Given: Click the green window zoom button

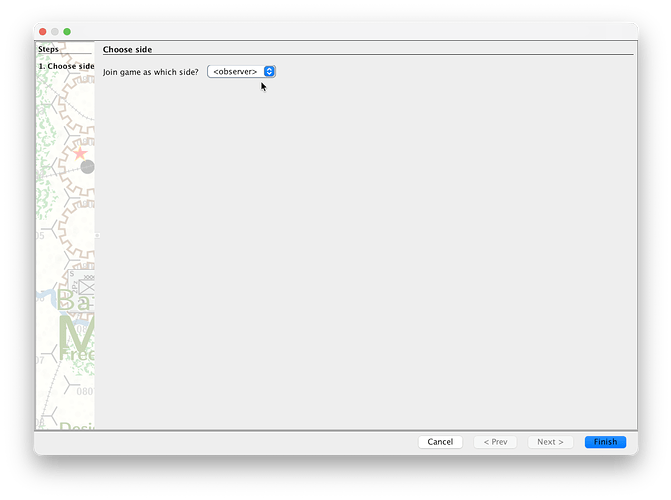Looking at the screenshot, I should (x=67, y=32).
